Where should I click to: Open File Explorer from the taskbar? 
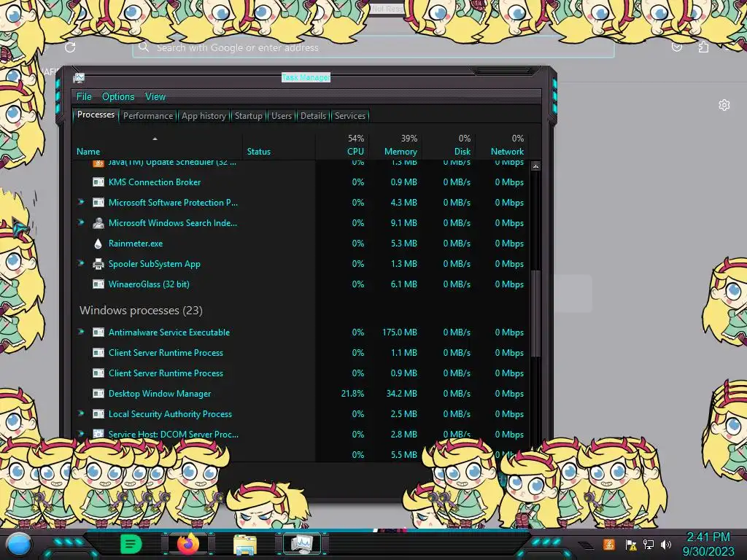(245, 544)
